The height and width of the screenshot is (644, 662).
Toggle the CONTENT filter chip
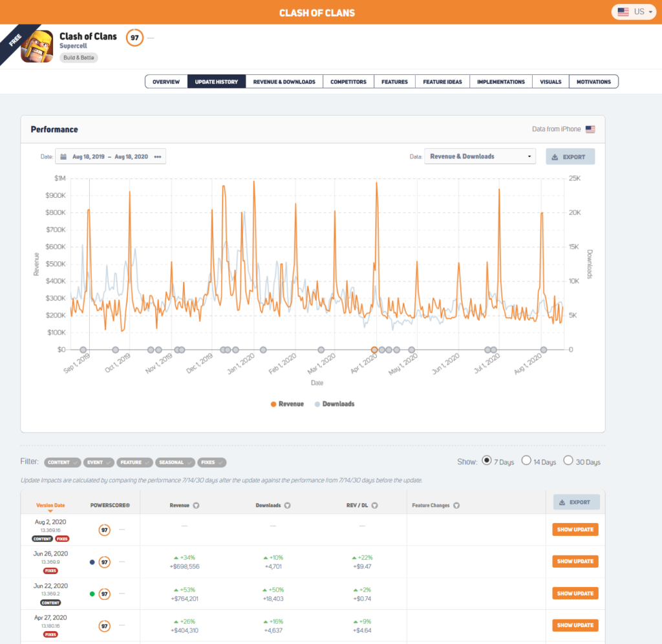(63, 462)
